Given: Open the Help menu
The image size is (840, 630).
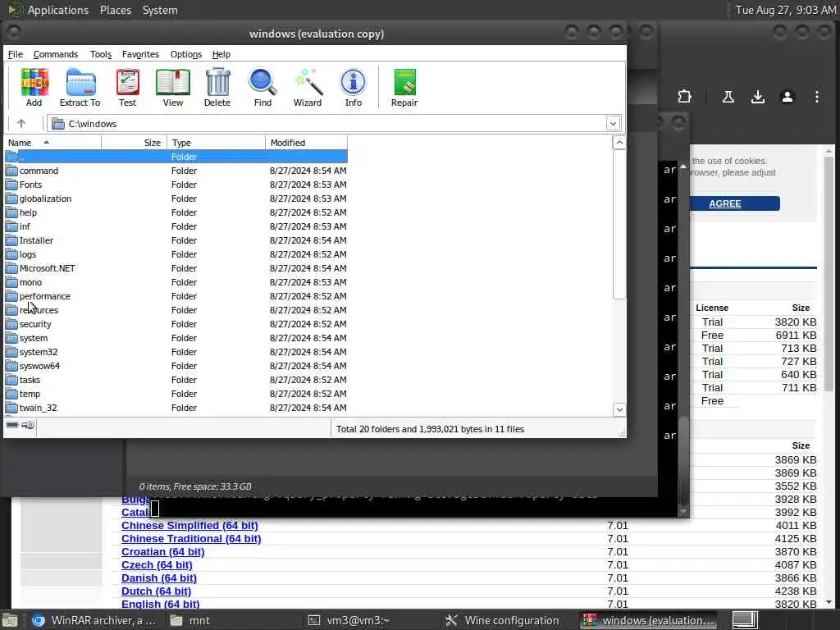Looking at the screenshot, I should click(221, 54).
